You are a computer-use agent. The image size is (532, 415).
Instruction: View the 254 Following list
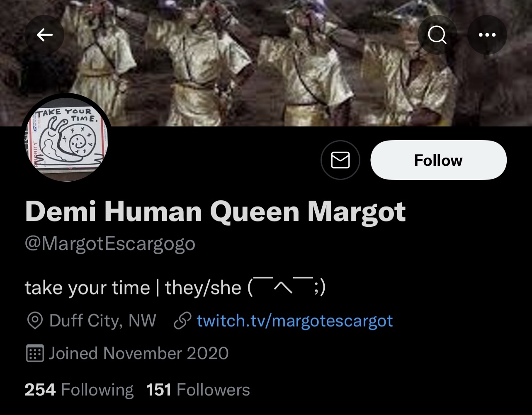click(x=79, y=390)
